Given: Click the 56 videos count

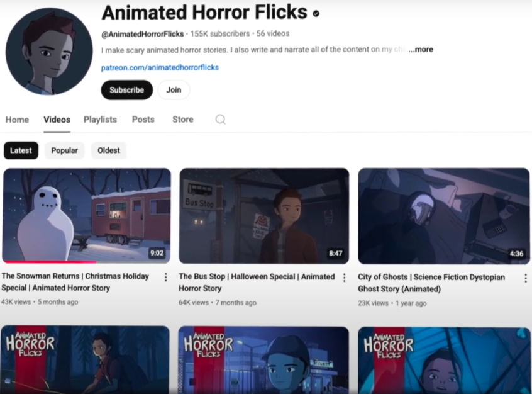Looking at the screenshot, I should pos(273,33).
